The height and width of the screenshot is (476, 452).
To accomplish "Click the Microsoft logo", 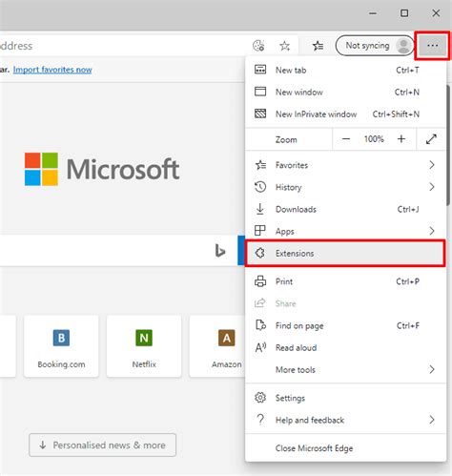I will click(102, 169).
